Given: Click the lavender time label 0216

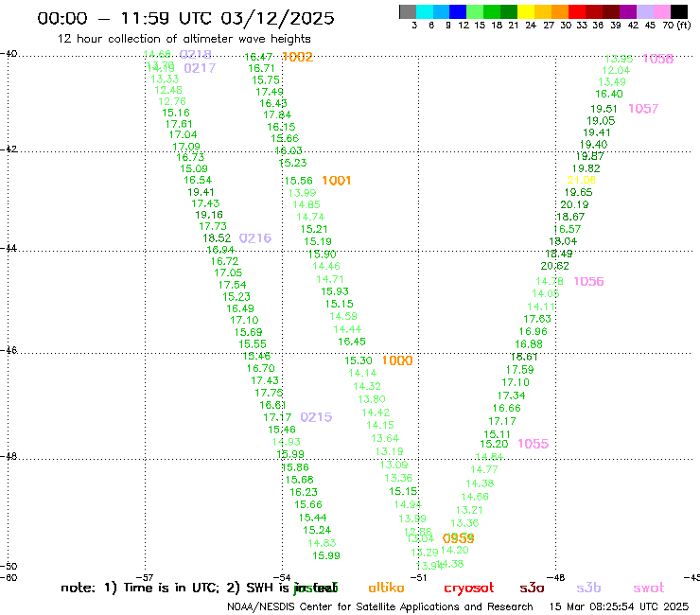Looking at the screenshot, I should pyautogui.click(x=255, y=238).
